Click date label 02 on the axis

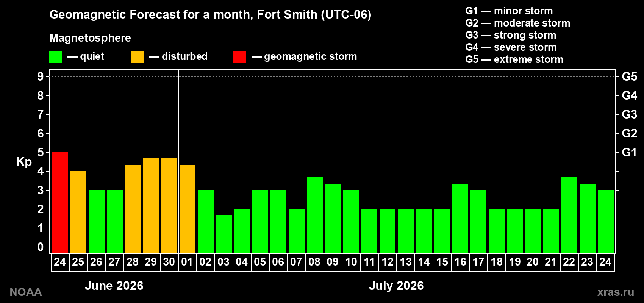click(205, 262)
